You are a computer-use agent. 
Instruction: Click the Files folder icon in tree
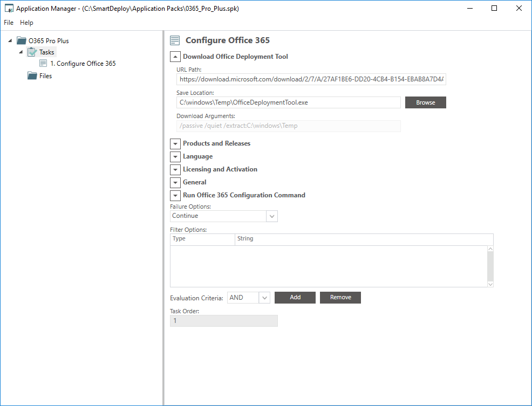pyautogui.click(x=32, y=75)
